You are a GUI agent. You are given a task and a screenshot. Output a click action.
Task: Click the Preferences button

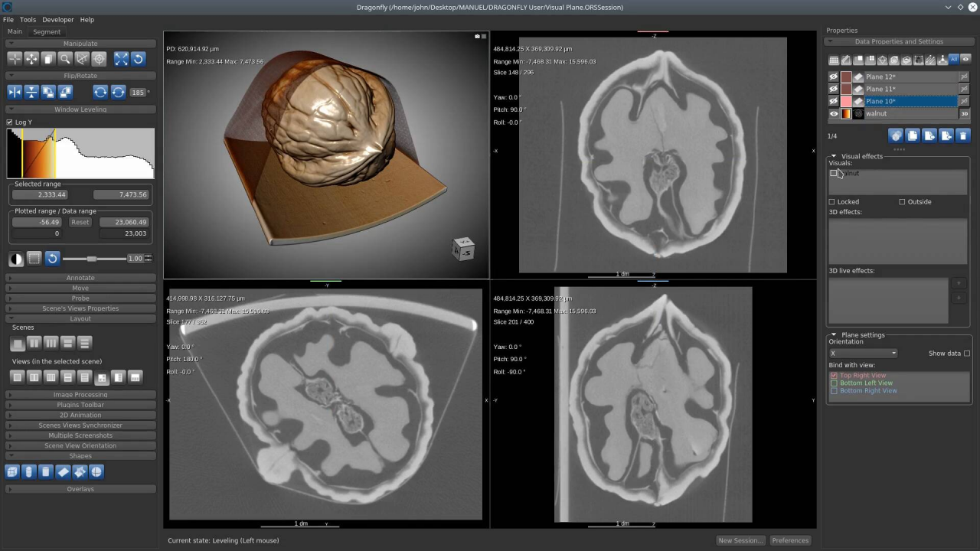point(790,540)
